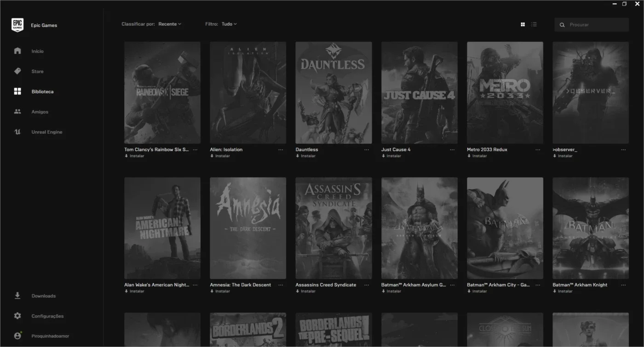Install >observer_

tap(563, 156)
